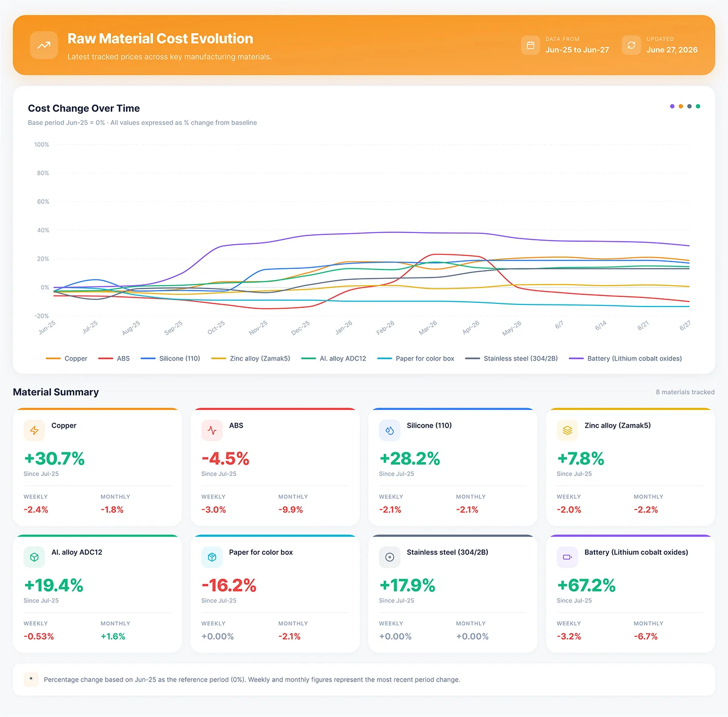
Task: Click Copper's +30.7% value
Action: point(55,458)
